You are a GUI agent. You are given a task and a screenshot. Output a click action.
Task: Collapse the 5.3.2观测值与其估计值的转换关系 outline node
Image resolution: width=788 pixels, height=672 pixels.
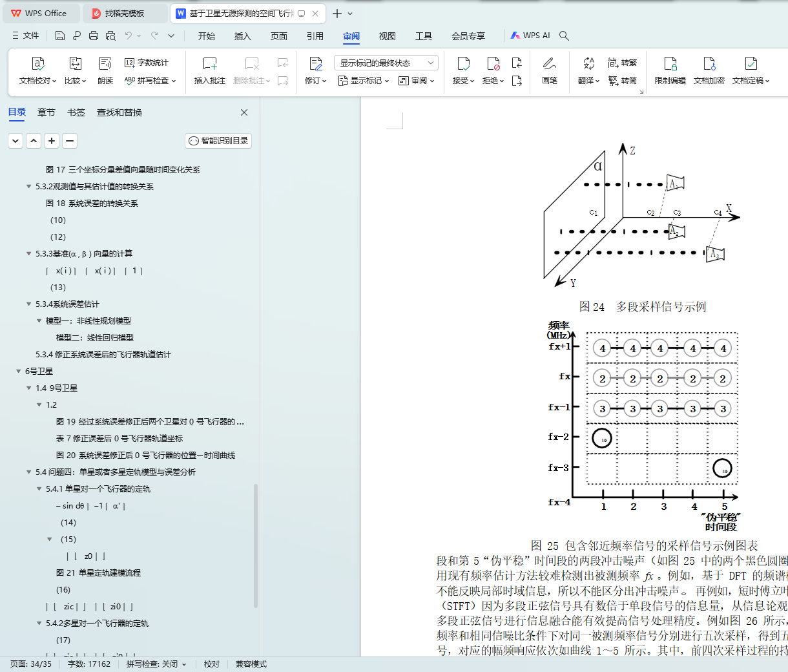[28, 187]
